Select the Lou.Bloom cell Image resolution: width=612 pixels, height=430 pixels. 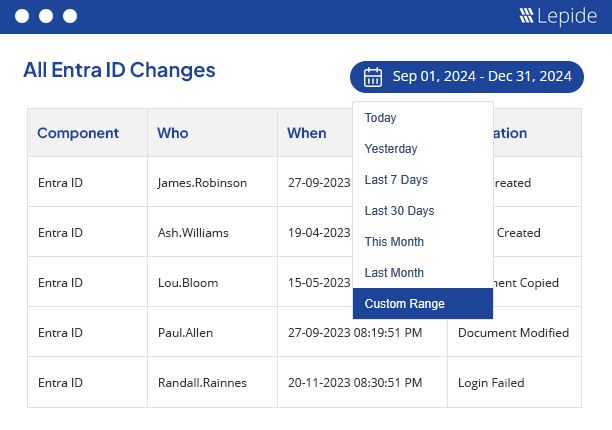212,282
